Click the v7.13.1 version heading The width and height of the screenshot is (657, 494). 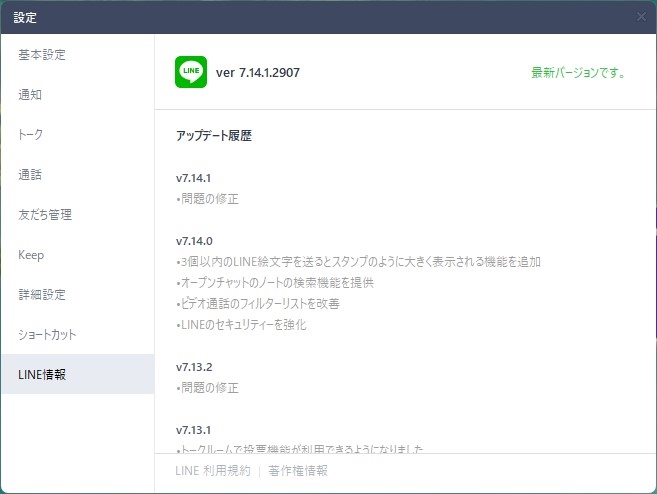click(193, 430)
